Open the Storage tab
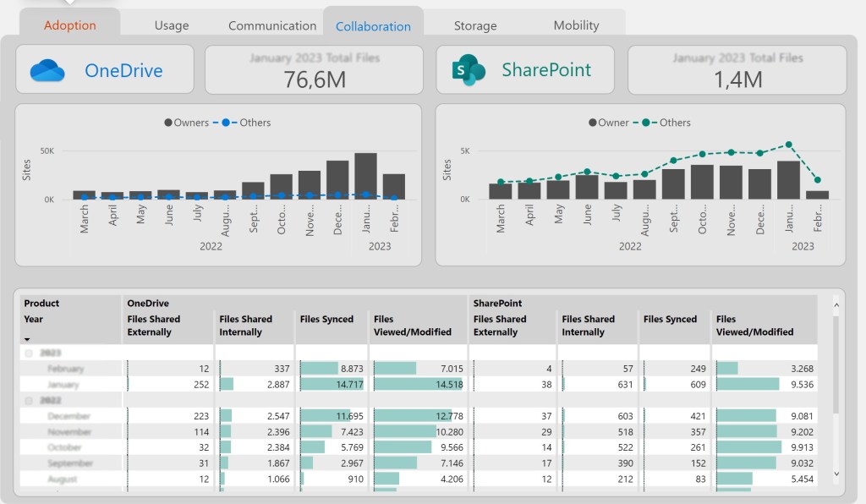This screenshot has height=504, width=866. click(x=475, y=25)
